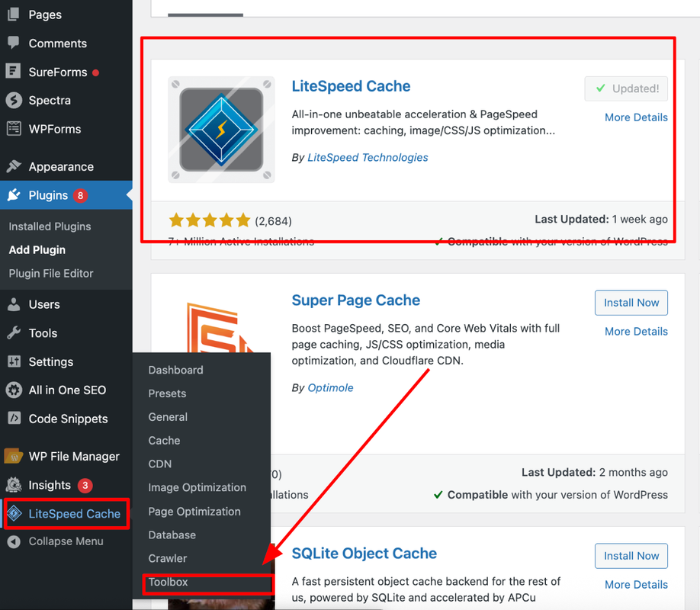Open Page Optimization submenu item

(194, 512)
